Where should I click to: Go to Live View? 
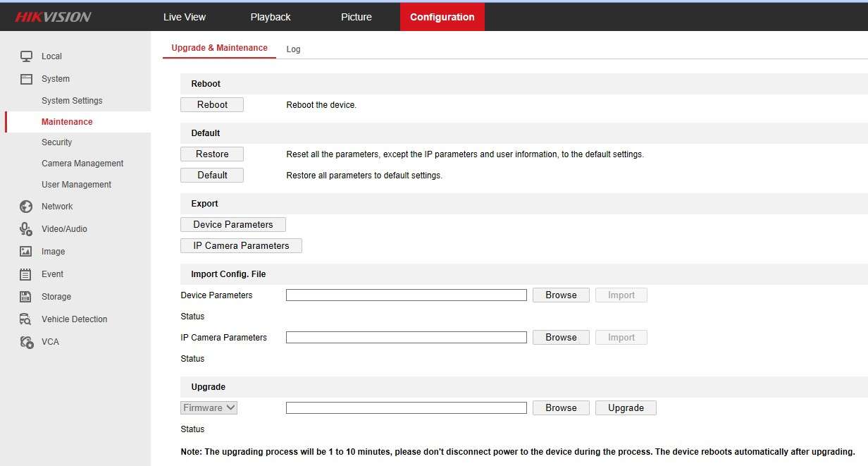coord(185,17)
